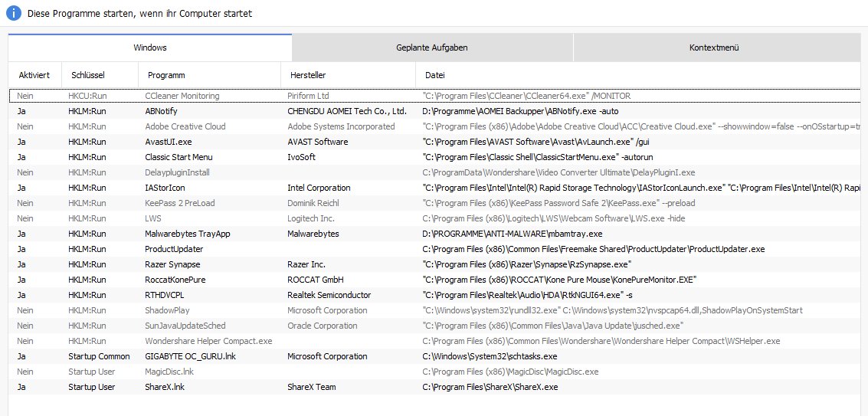Select the CCleaner Monitoring entry
This screenshot has height=416, width=868.
click(x=434, y=96)
